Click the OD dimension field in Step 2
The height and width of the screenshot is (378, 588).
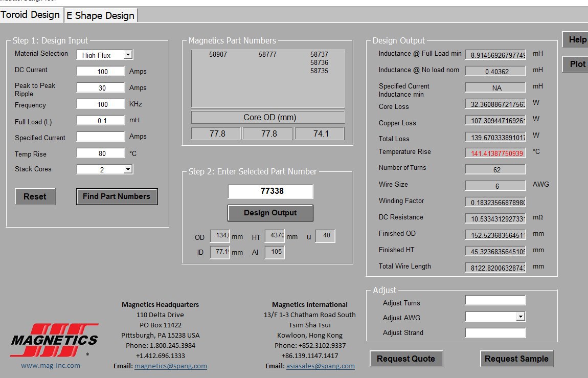click(x=220, y=236)
